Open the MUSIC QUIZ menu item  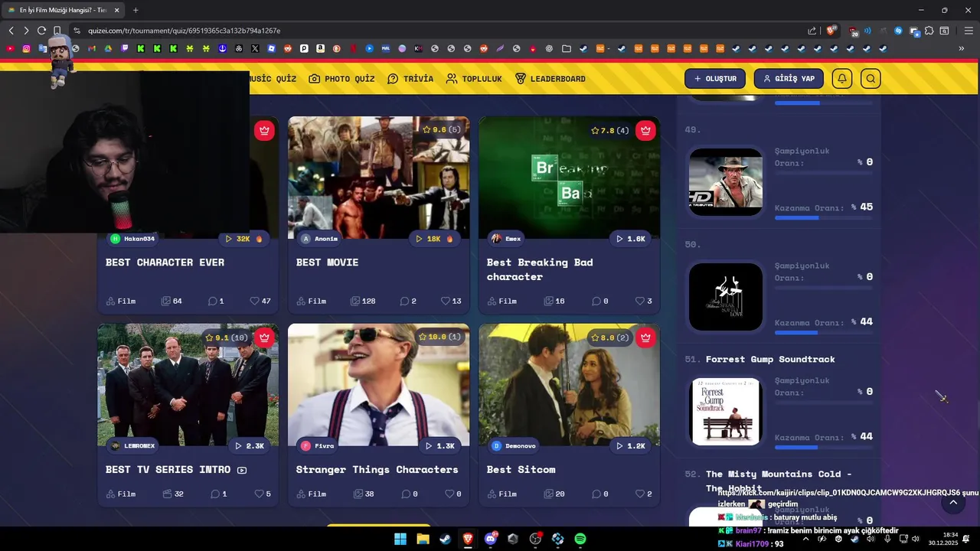coord(273,79)
